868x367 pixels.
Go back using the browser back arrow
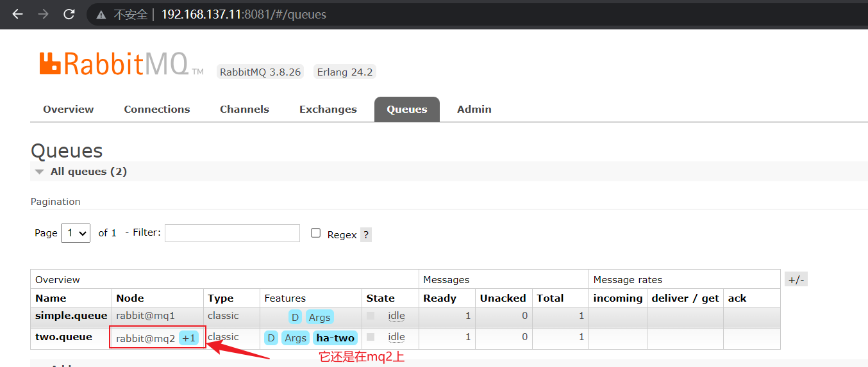point(17,14)
